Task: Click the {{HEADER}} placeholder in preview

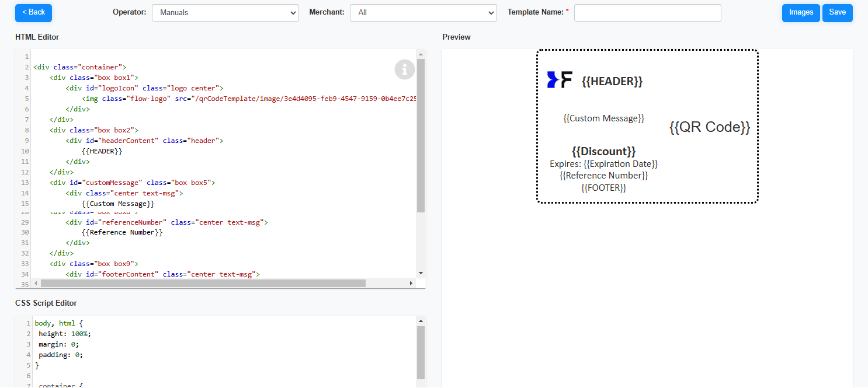Action: [x=612, y=82]
